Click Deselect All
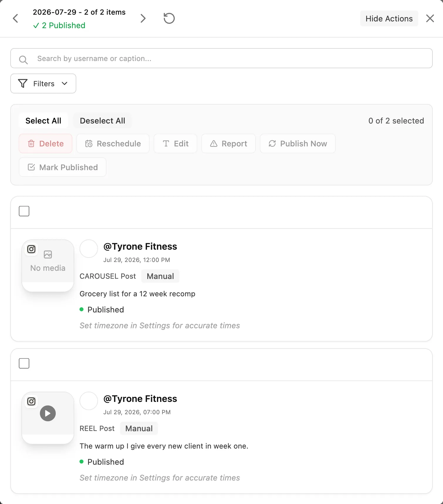Viewport: 443px width, 504px height. [102, 121]
